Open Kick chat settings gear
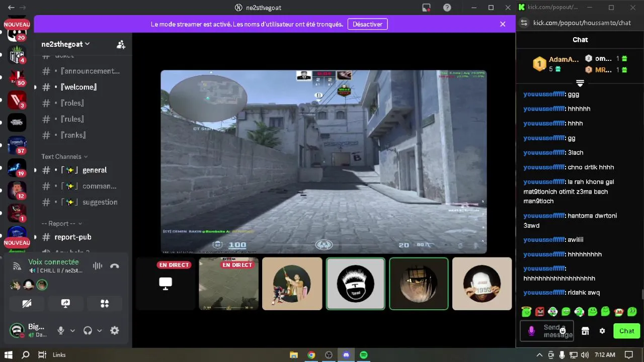 click(602, 331)
